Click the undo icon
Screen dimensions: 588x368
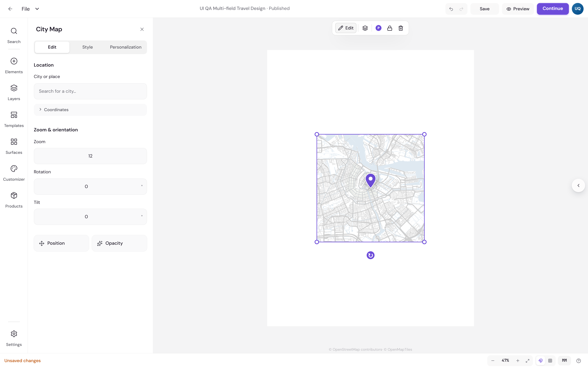pyautogui.click(x=451, y=9)
